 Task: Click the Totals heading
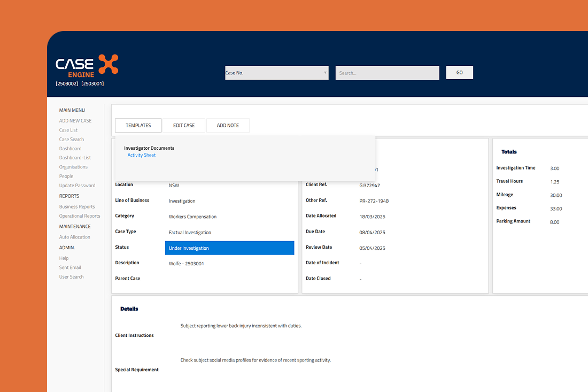click(509, 151)
